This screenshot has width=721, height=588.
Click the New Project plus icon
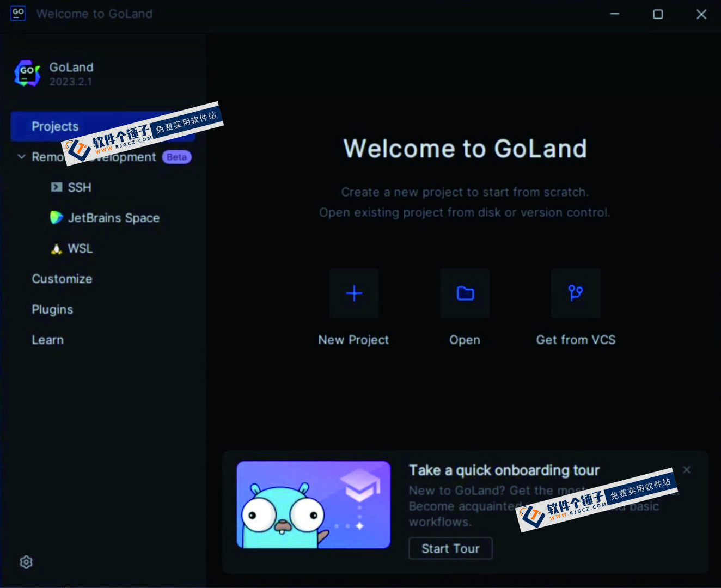(x=354, y=293)
